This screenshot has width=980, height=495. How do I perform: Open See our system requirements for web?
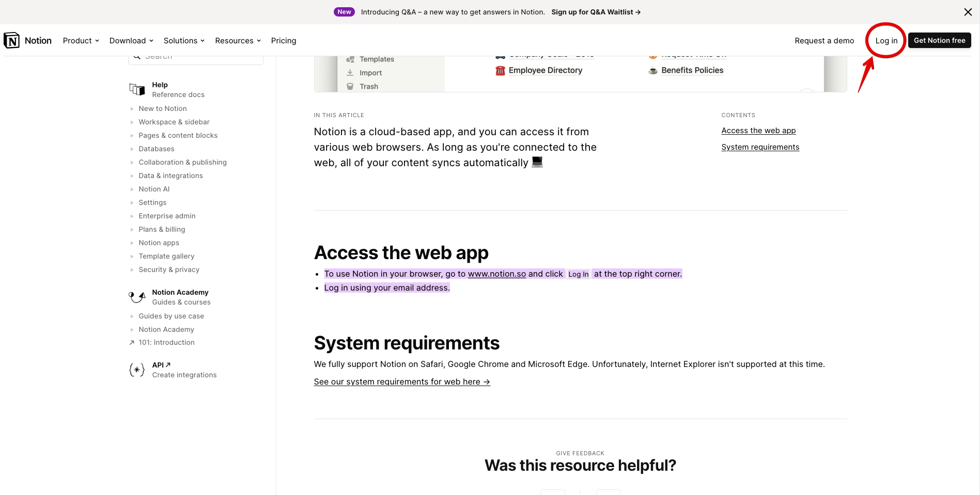(x=402, y=381)
